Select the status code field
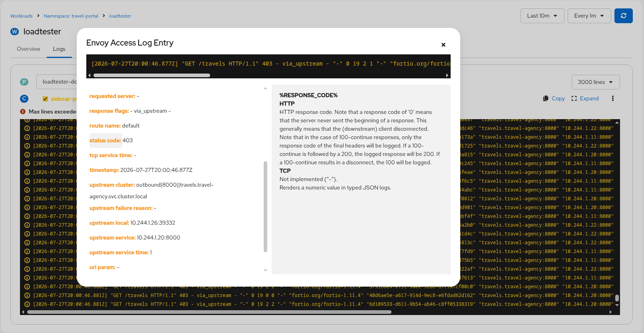 point(105,140)
